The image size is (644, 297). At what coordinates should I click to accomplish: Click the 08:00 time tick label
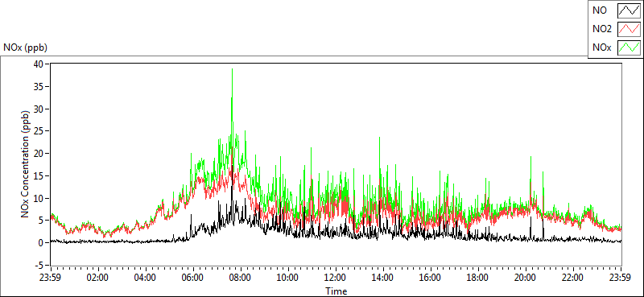coord(240,278)
